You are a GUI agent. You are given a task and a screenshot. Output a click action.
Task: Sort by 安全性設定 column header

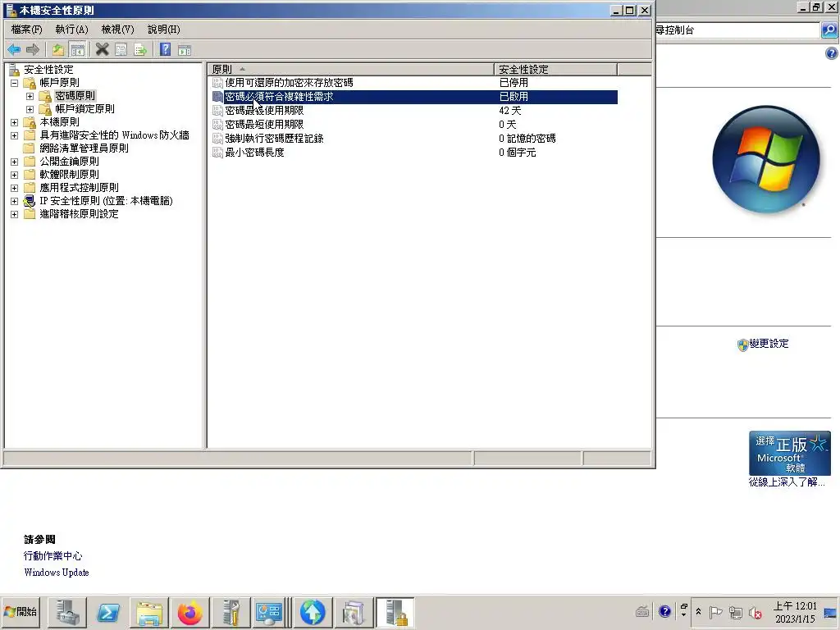(x=555, y=69)
